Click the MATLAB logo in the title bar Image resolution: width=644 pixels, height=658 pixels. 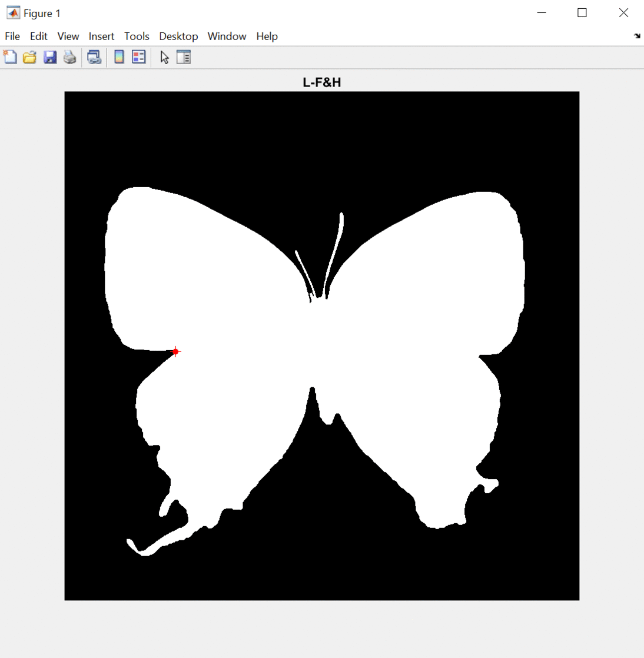pyautogui.click(x=13, y=13)
